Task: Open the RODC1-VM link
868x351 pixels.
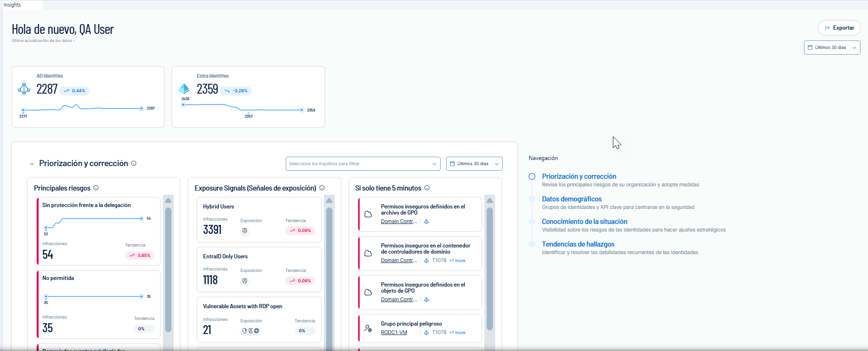Action: [x=394, y=332]
